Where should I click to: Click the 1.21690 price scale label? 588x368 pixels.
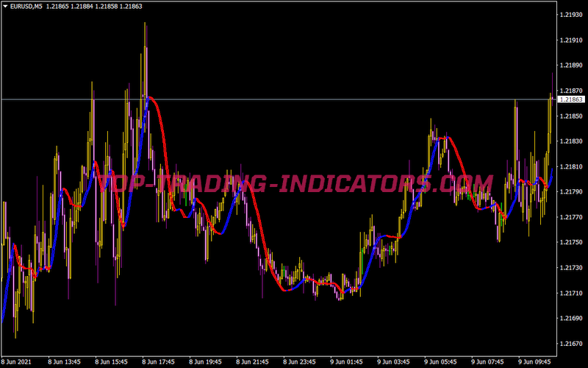571,318
